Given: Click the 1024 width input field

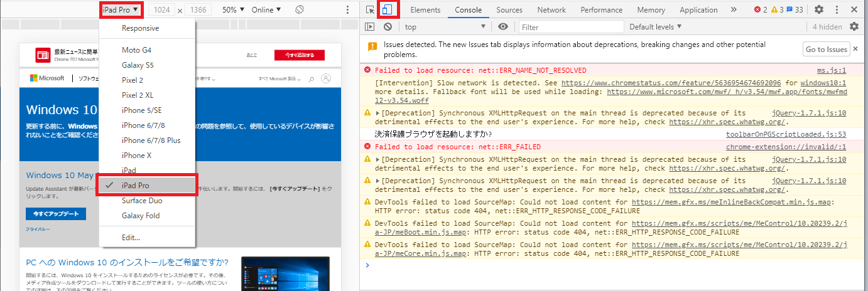Looking at the screenshot, I should [163, 10].
